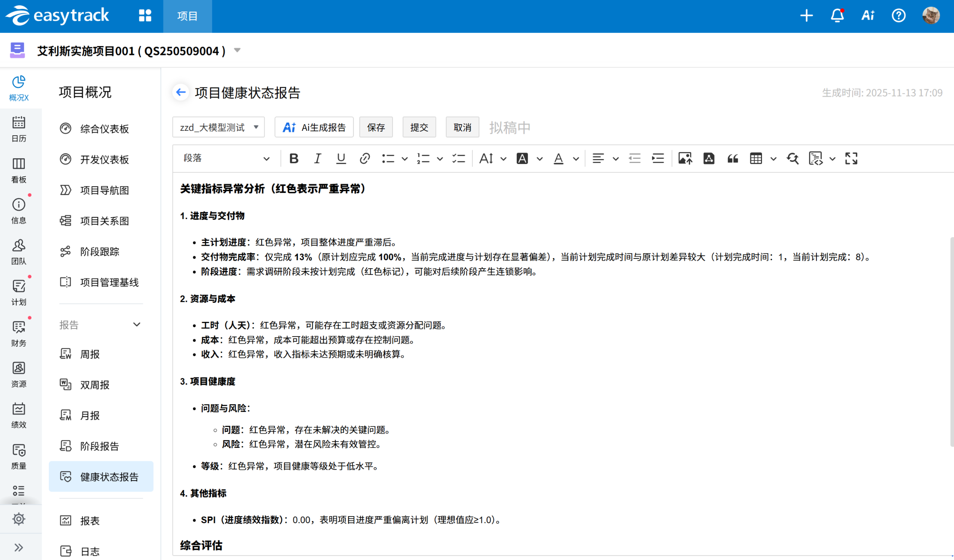This screenshot has height=560, width=954.
Task: Open font color picker arrow
Action: tap(576, 158)
